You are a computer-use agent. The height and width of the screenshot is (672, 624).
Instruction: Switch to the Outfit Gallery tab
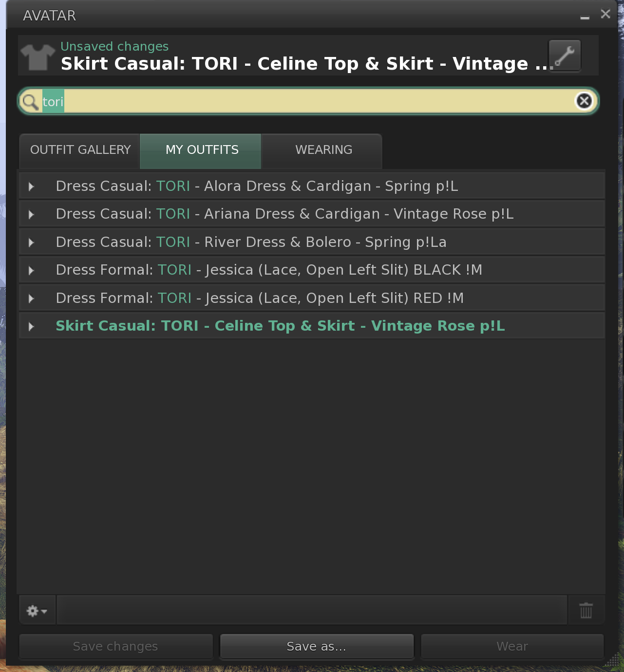point(80,150)
